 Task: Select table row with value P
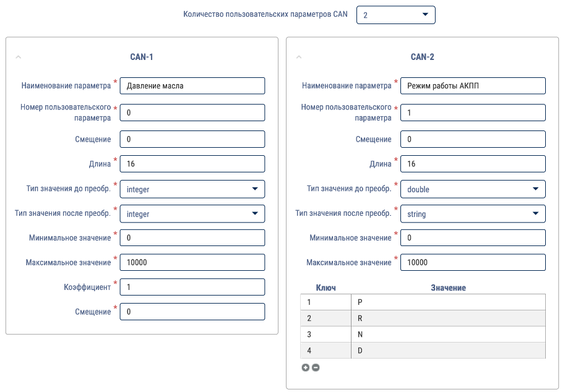[x=423, y=302]
